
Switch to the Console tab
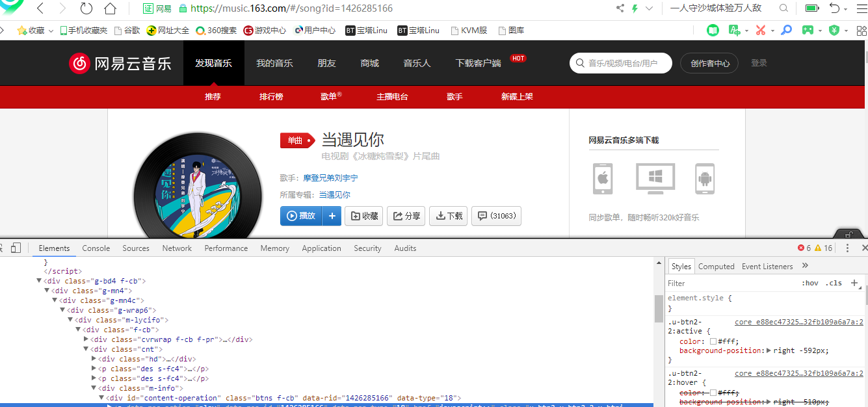pos(96,248)
